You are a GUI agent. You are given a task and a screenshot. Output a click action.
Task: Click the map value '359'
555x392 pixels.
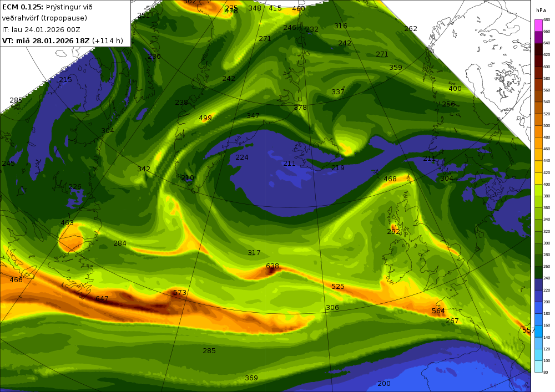click(395, 67)
